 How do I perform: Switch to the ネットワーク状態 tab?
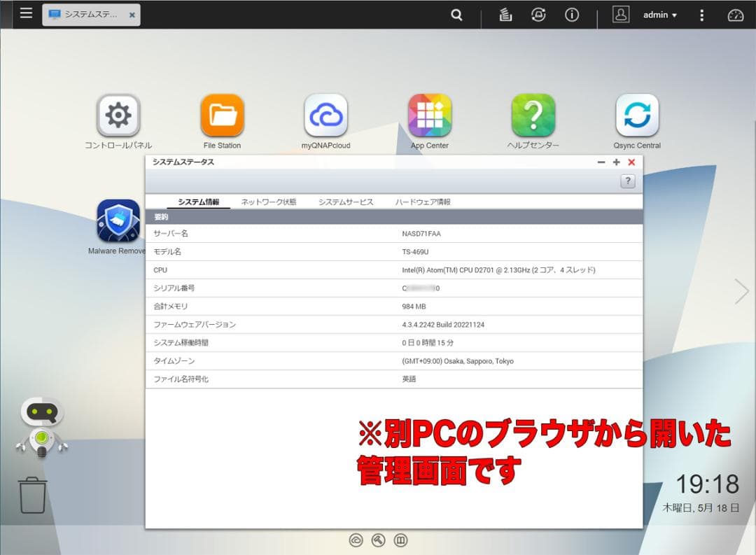pos(269,201)
